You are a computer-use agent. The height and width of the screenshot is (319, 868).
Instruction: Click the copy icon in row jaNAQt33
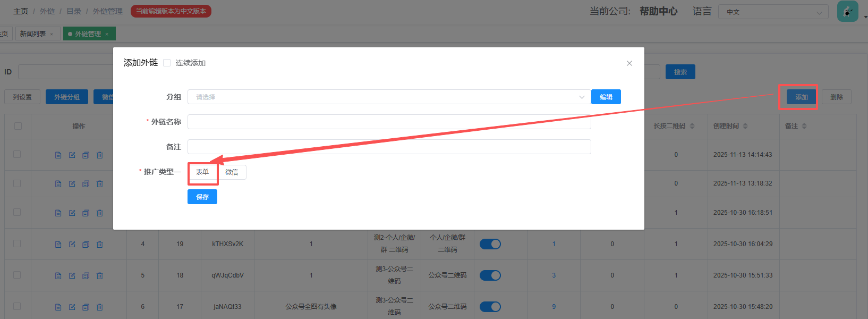click(86, 307)
